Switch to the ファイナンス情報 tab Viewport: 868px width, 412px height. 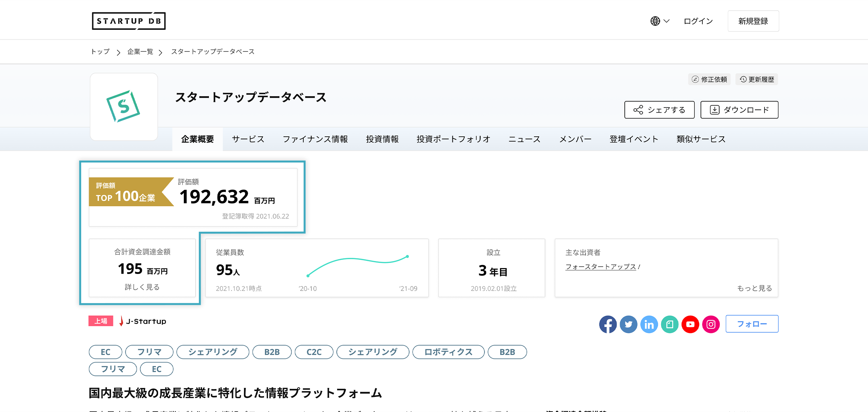(315, 139)
